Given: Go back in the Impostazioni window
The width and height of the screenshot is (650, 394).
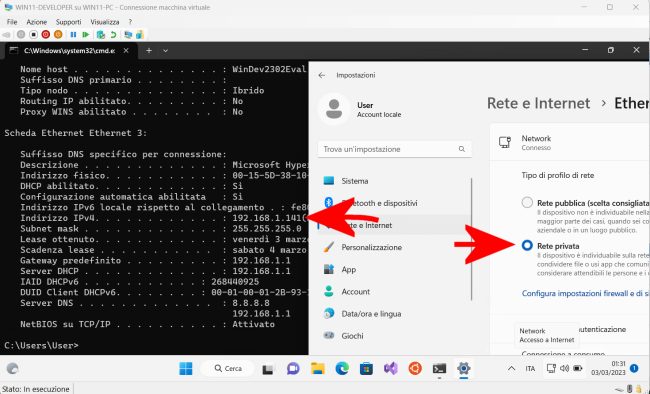Looking at the screenshot, I should click(322, 75).
